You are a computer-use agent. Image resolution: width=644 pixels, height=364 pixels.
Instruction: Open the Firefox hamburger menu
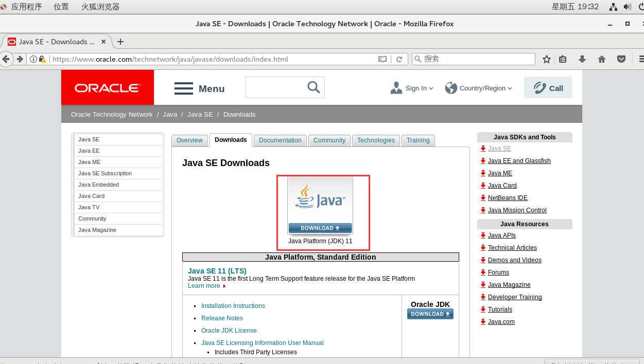641,59
